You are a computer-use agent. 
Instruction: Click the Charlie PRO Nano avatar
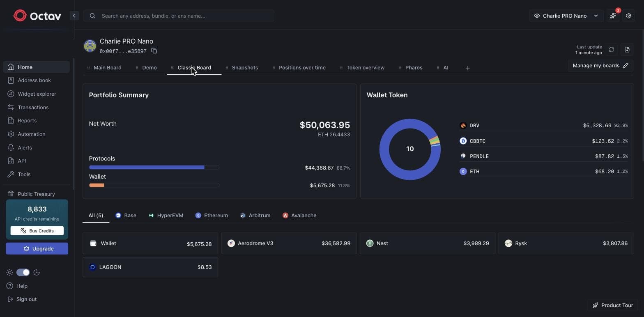click(x=90, y=46)
